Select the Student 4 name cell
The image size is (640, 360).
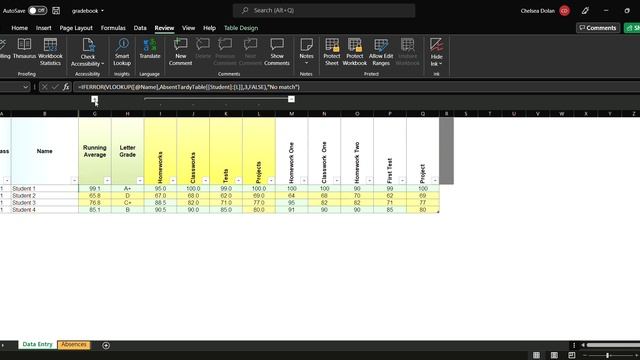[x=44, y=210]
